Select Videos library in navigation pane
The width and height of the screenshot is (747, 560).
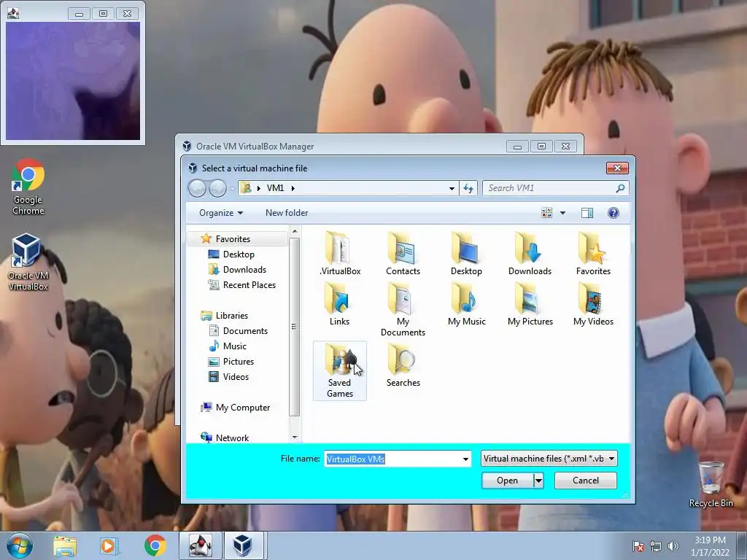pos(236,377)
